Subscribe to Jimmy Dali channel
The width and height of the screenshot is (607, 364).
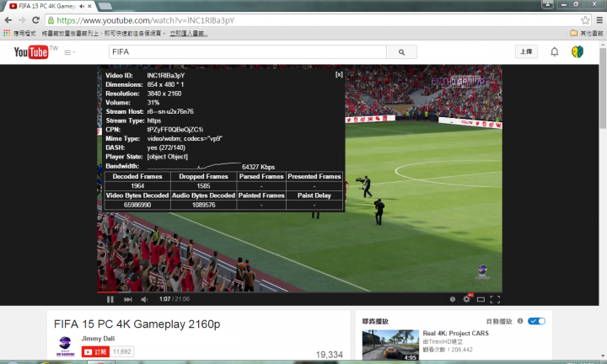(x=95, y=351)
